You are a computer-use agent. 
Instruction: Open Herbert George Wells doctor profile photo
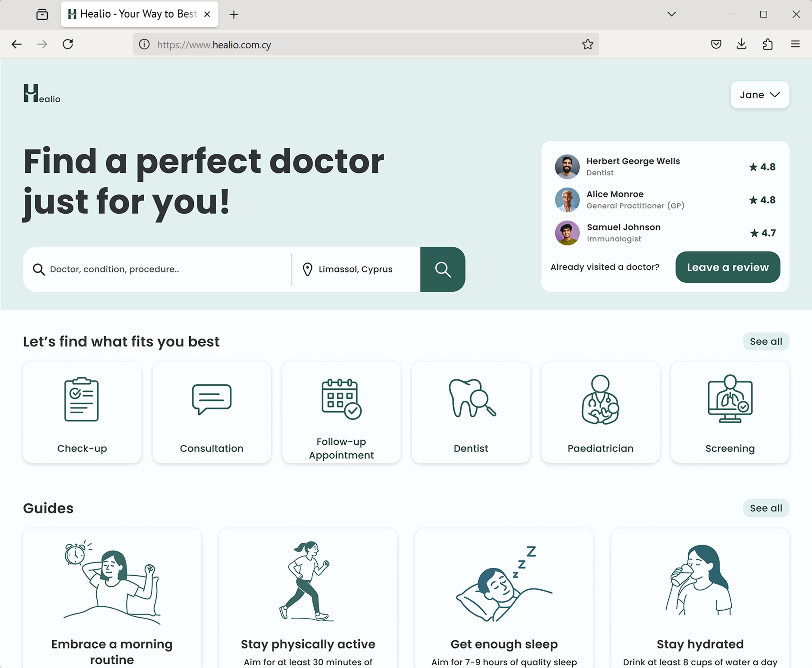(567, 167)
